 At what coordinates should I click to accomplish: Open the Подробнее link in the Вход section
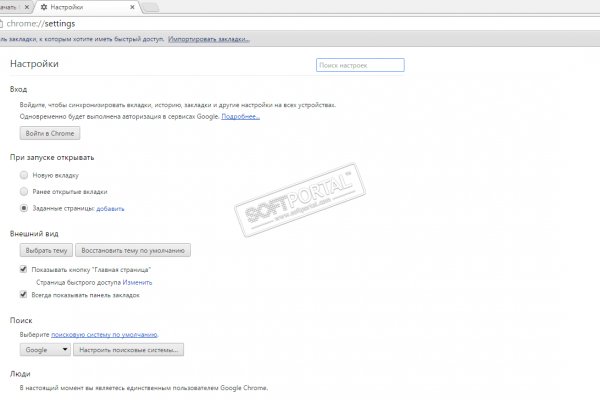(x=241, y=116)
